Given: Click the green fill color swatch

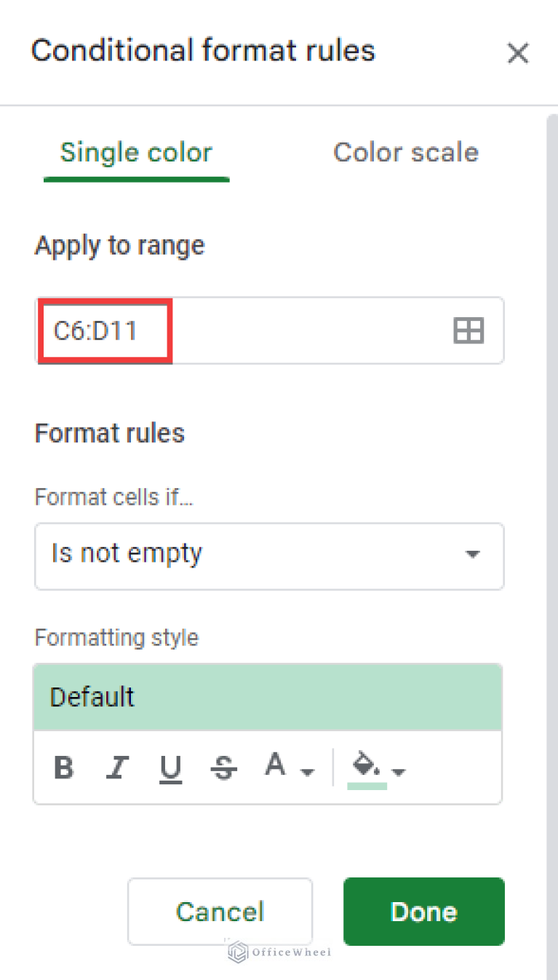Looking at the screenshot, I should pyautogui.click(x=366, y=787).
